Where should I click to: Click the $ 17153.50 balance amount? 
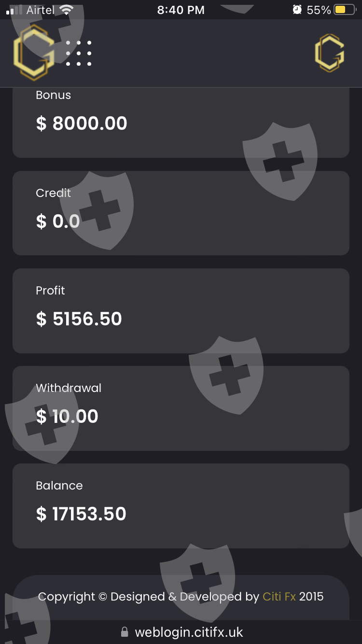81,514
